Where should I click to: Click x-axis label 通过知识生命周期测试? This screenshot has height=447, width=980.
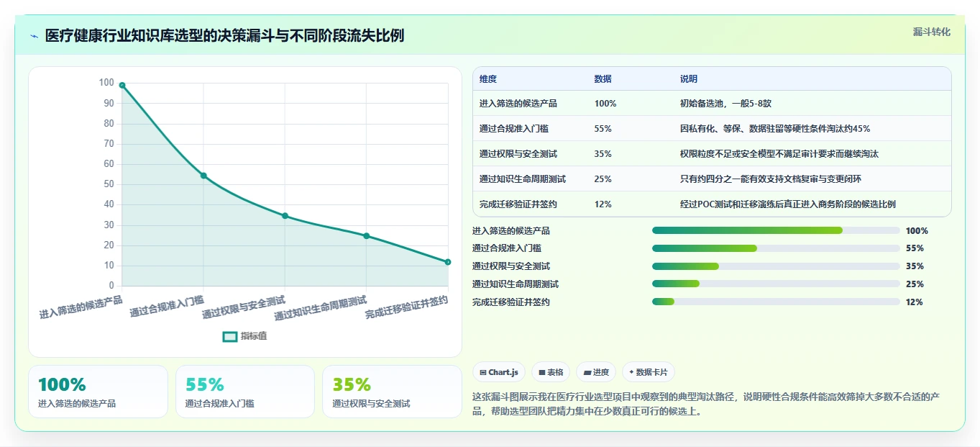click(x=321, y=308)
